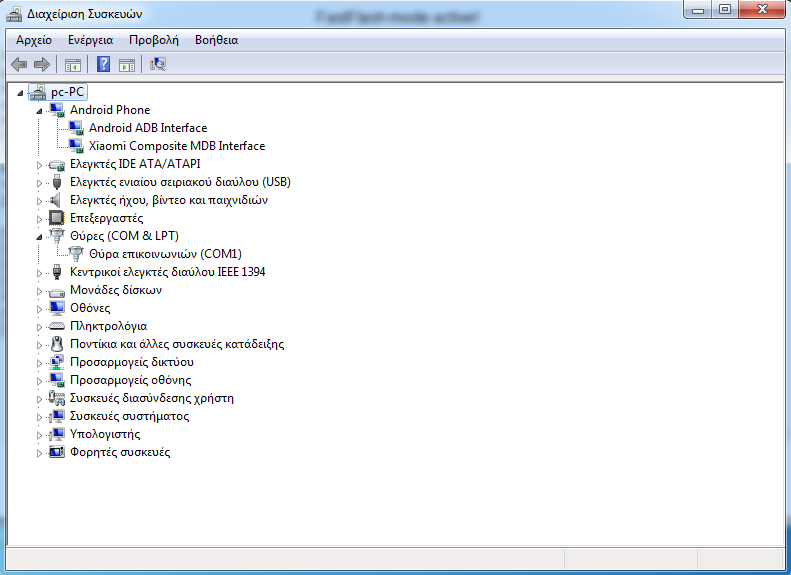Scan for hardware changes toolbar icon
791x575 pixels.
click(x=158, y=64)
